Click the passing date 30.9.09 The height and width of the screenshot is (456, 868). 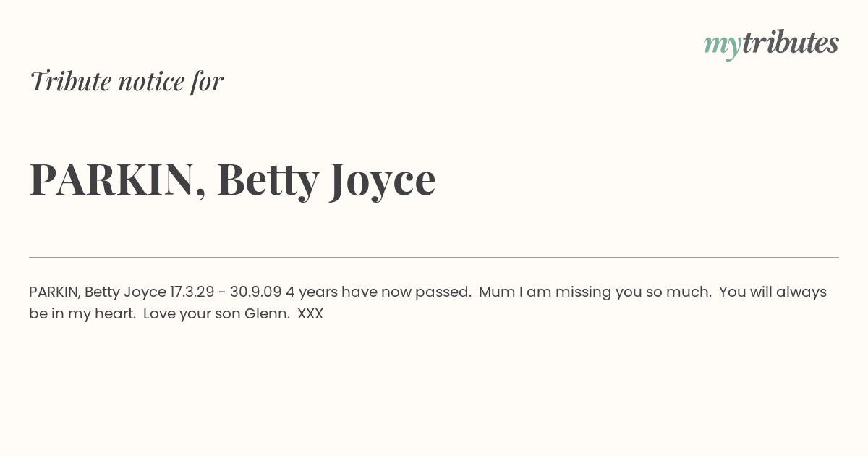pyautogui.click(x=256, y=292)
